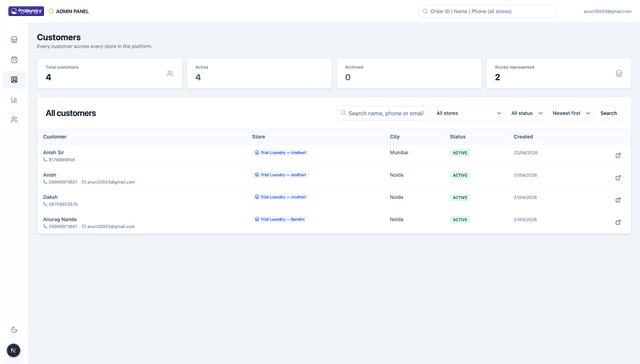640x364 pixels.
Task: Click the Active customers stat card
Action: point(259,73)
